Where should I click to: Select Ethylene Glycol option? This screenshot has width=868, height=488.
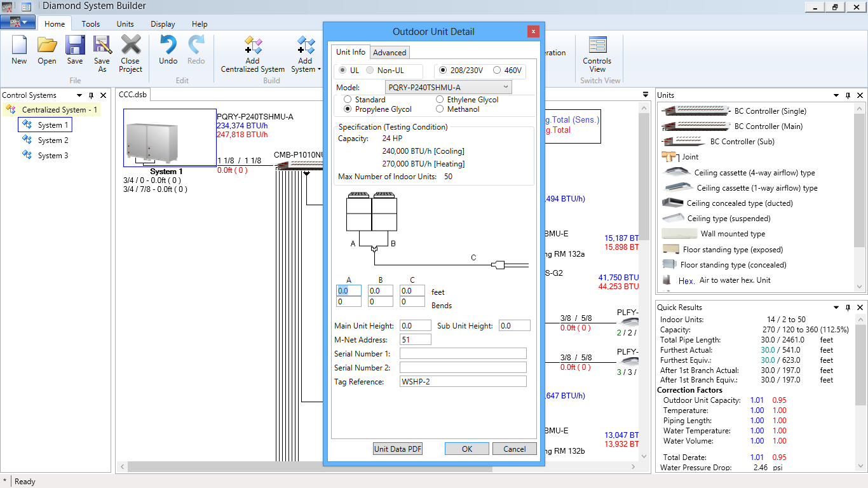click(440, 100)
